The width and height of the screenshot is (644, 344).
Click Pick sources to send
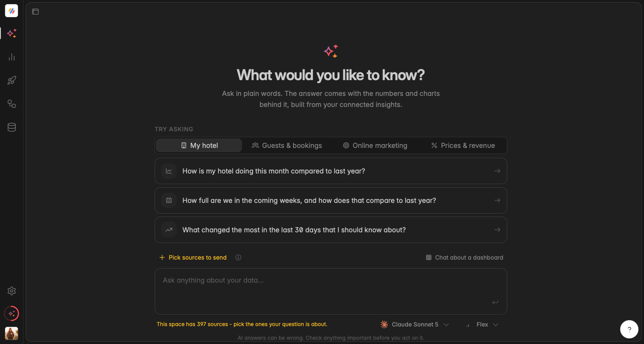click(193, 257)
